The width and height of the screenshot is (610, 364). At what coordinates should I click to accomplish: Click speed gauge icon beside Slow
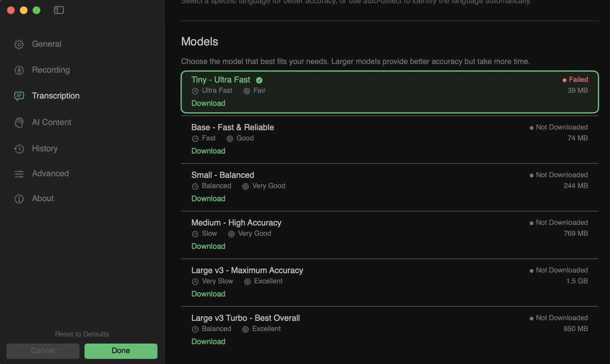click(x=195, y=234)
